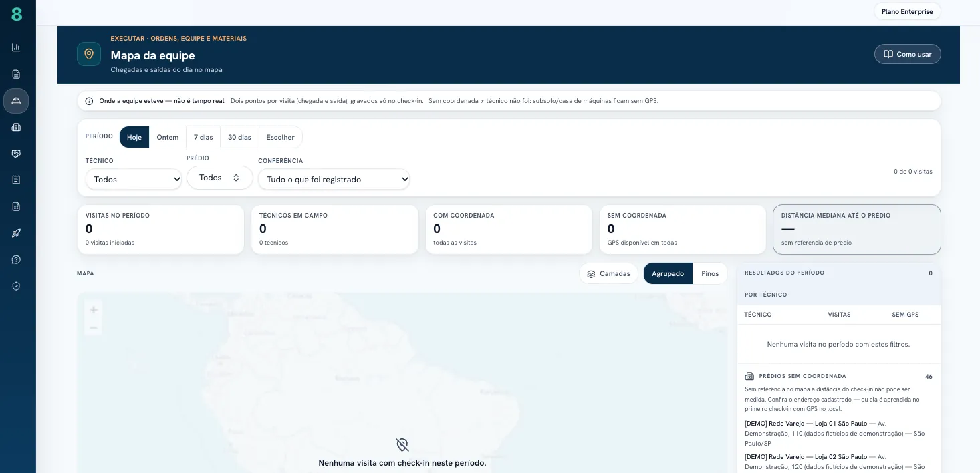This screenshot has height=473, width=980.
Task: Switch map view to Agrupado
Action: [668, 273]
